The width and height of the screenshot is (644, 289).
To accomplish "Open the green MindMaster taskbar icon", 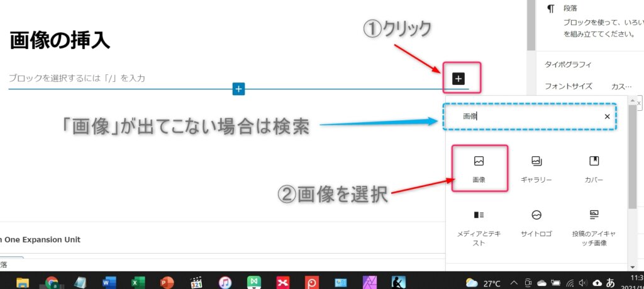I will pos(254,283).
